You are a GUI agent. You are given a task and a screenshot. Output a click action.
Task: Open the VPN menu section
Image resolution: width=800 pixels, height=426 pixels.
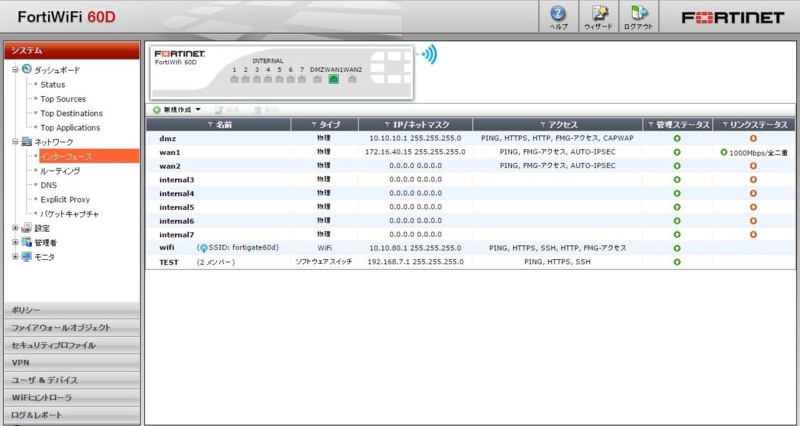coord(72,363)
